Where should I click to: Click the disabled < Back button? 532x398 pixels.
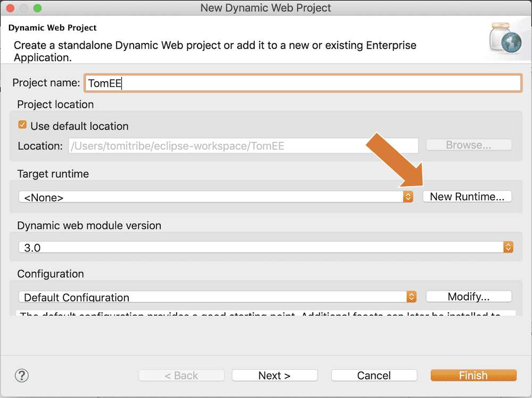(181, 375)
